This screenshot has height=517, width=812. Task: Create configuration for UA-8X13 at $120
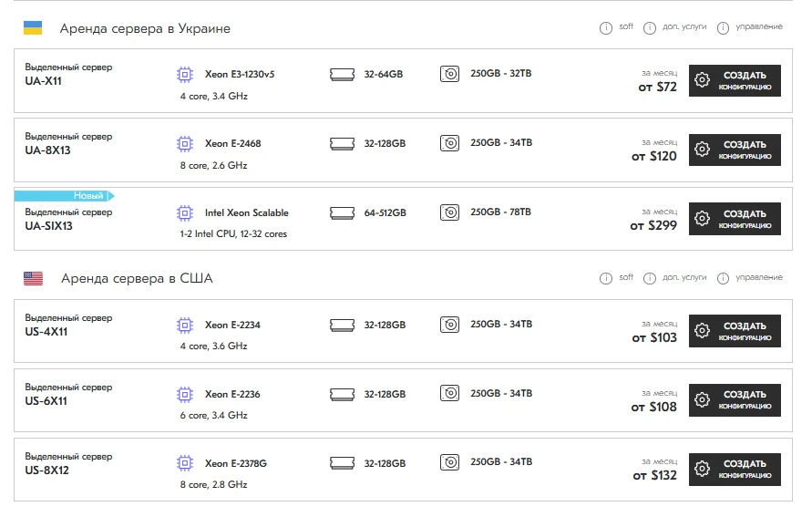tap(735, 150)
